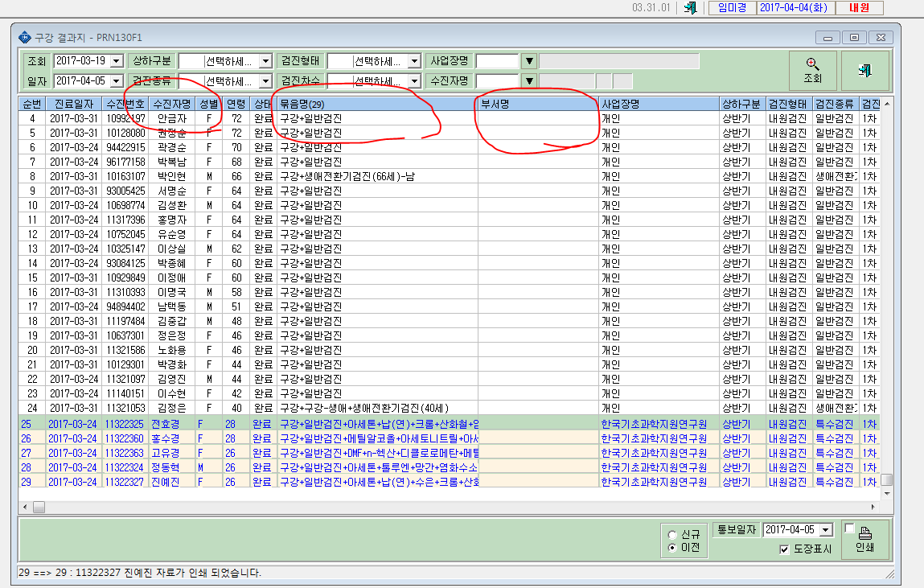Select the 이전 radio button
Viewport: 924px width, 588px height.
[x=672, y=548]
